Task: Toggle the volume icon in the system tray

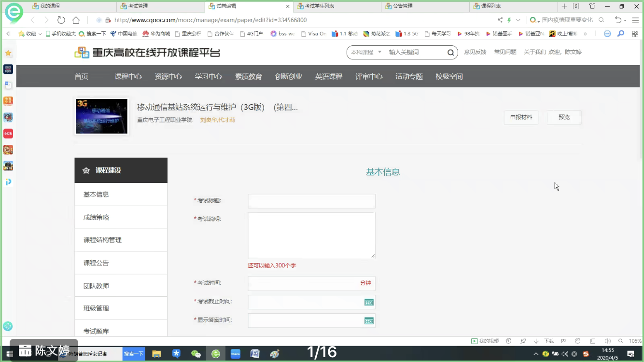Action: 565,354
